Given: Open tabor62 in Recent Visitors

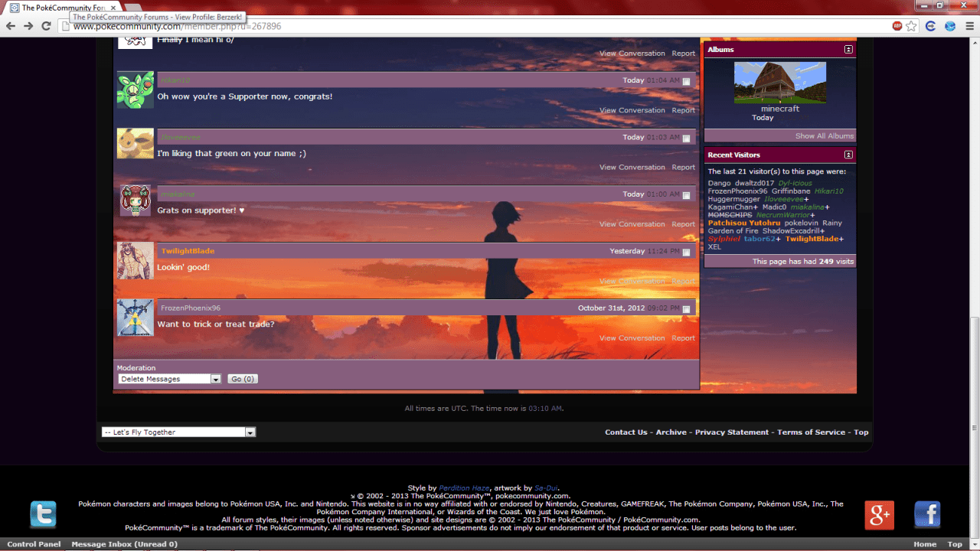Looking at the screenshot, I should click(759, 239).
